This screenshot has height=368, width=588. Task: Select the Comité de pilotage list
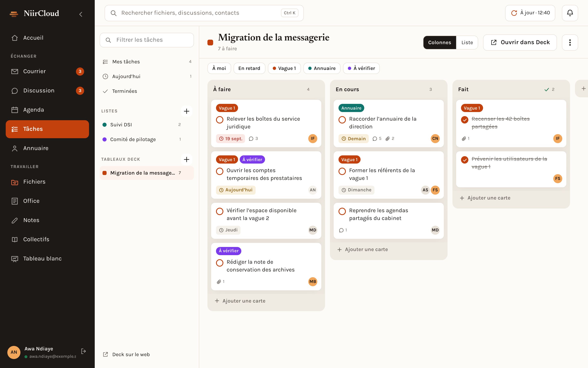coord(147,139)
